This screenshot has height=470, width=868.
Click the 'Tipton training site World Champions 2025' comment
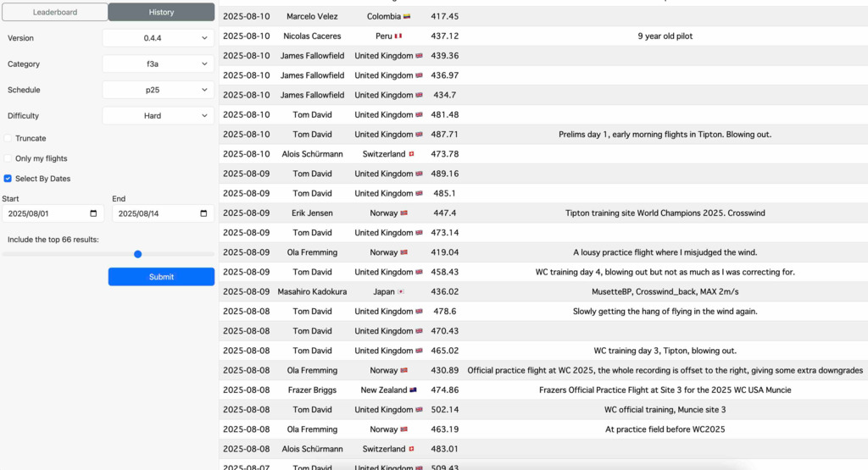665,213
